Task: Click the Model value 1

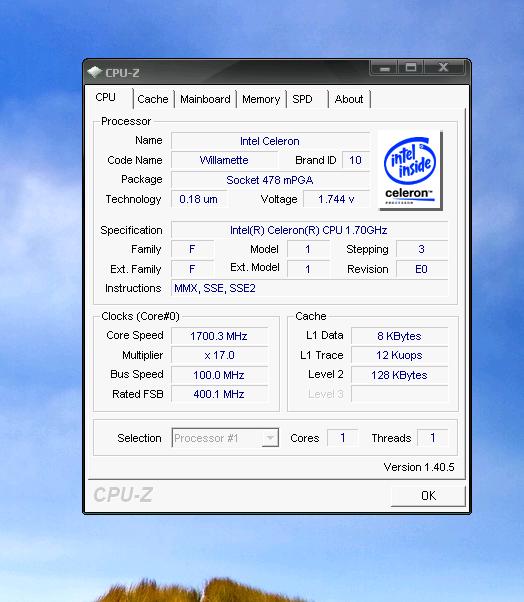Action: click(308, 249)
